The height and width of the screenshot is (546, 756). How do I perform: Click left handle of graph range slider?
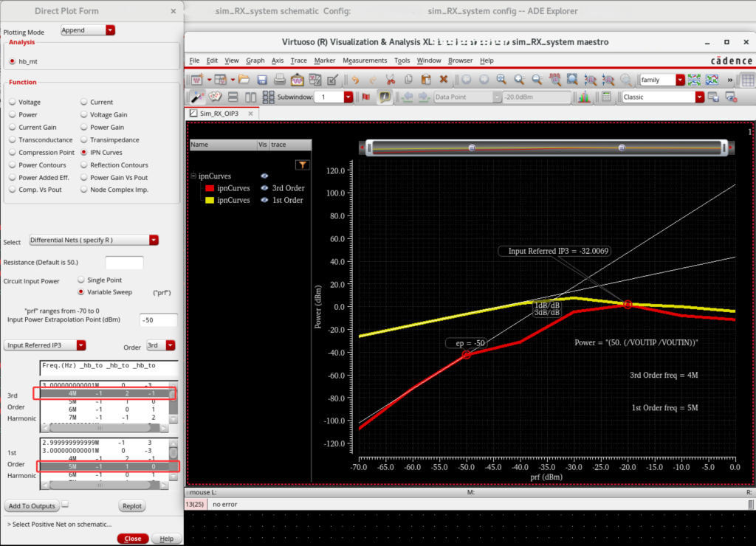369,148
